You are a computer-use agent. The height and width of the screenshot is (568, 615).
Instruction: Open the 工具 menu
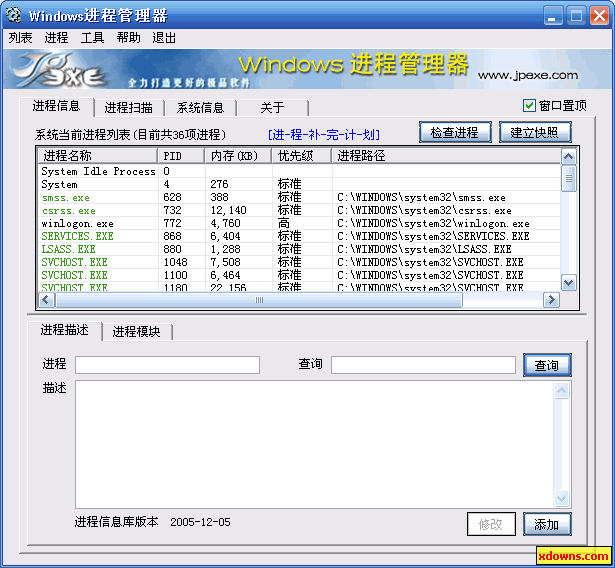[x=92, y=38]
